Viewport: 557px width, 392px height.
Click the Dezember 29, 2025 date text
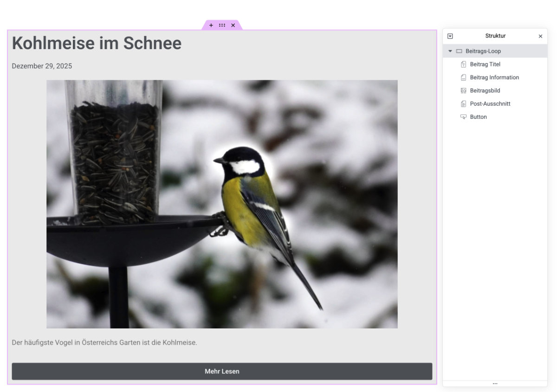click(x=42, y=66)
